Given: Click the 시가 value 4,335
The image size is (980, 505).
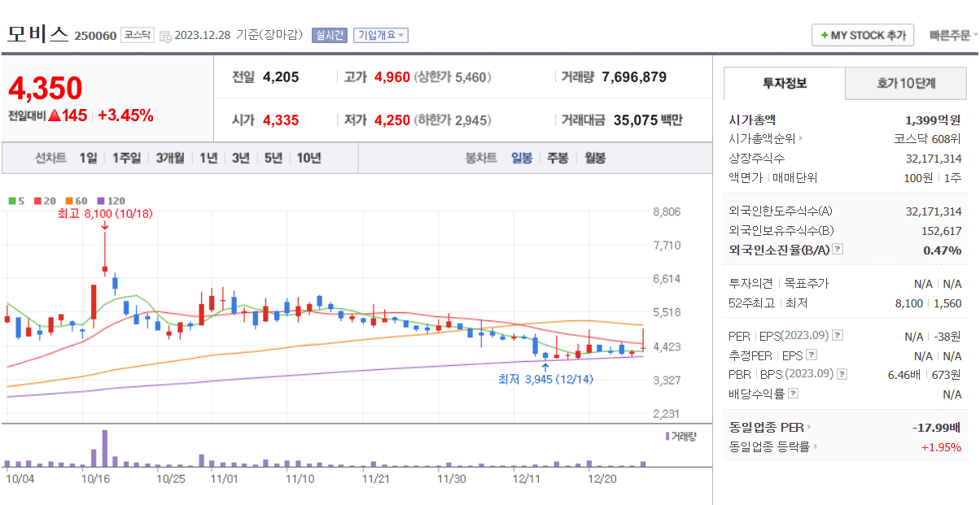Looking at the screenshot, I should 281,120.
